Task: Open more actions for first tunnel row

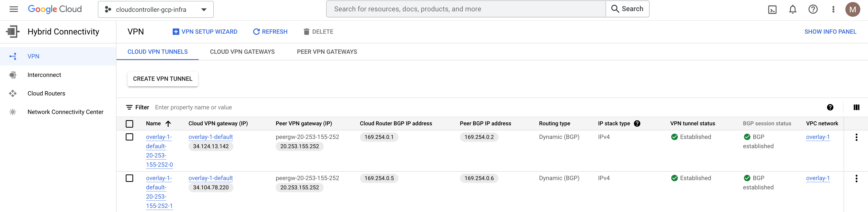Action: click(856, 137)
